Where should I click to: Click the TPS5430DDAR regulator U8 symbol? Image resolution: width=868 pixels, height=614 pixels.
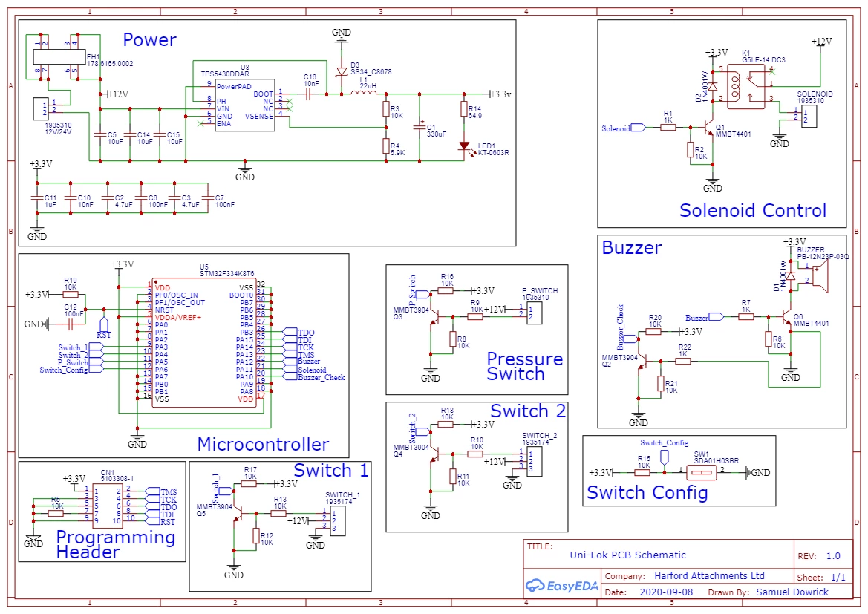pyautogui.click(x=245, y=105)
